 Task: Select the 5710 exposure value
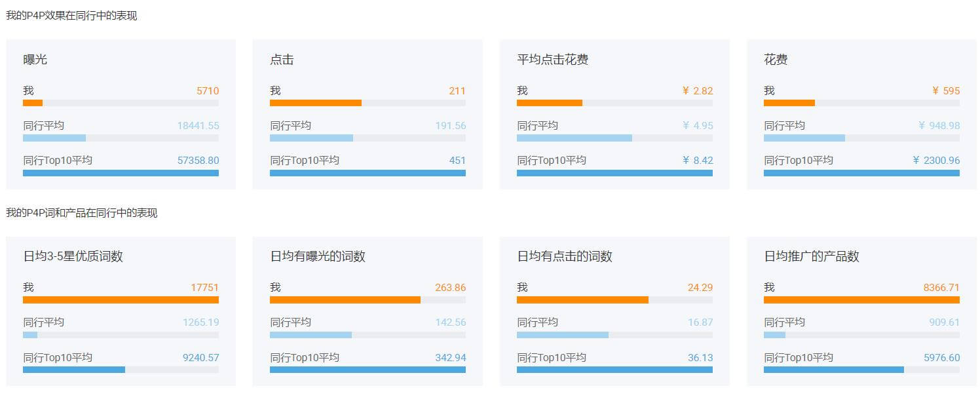[207, 91]
